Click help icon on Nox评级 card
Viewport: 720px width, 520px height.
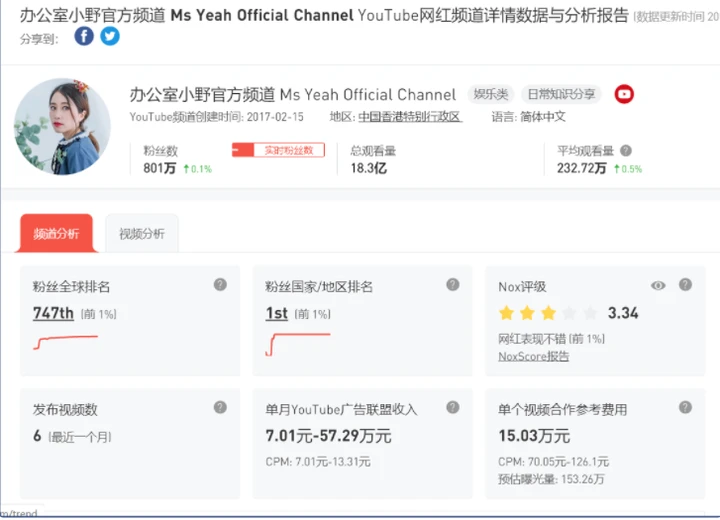coord(686,285)
